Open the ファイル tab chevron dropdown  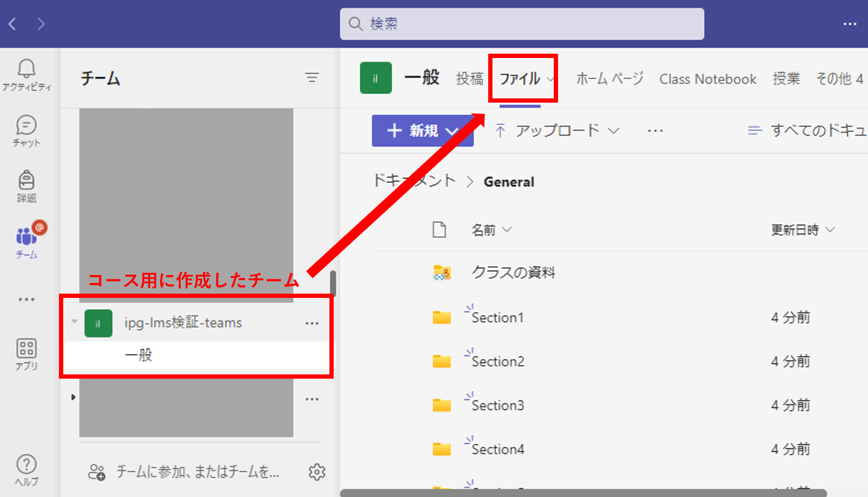click(x=550, y=79)
